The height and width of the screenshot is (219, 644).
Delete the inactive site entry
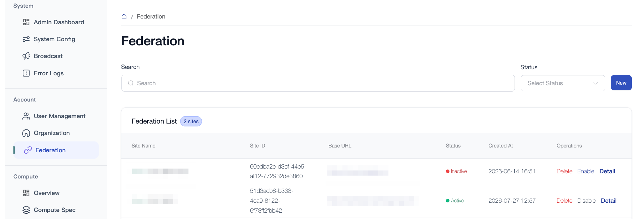(x=564, y=171)
